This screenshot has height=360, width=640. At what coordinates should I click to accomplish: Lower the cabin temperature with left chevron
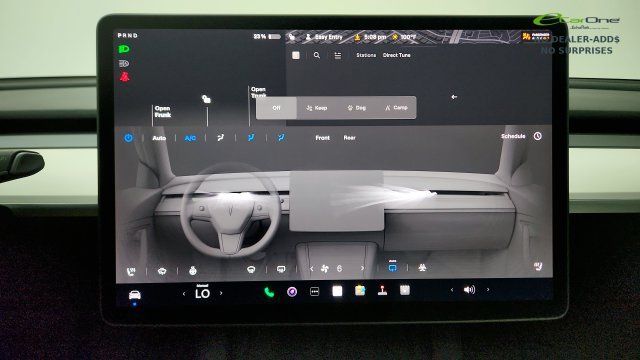[x=184, y=293]
